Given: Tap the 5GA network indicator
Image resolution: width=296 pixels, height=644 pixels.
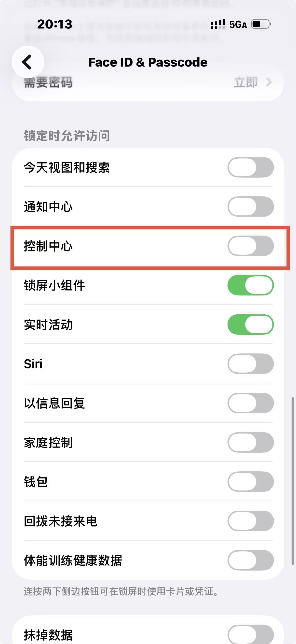Looking at the screenshot, I should (238, 25).
